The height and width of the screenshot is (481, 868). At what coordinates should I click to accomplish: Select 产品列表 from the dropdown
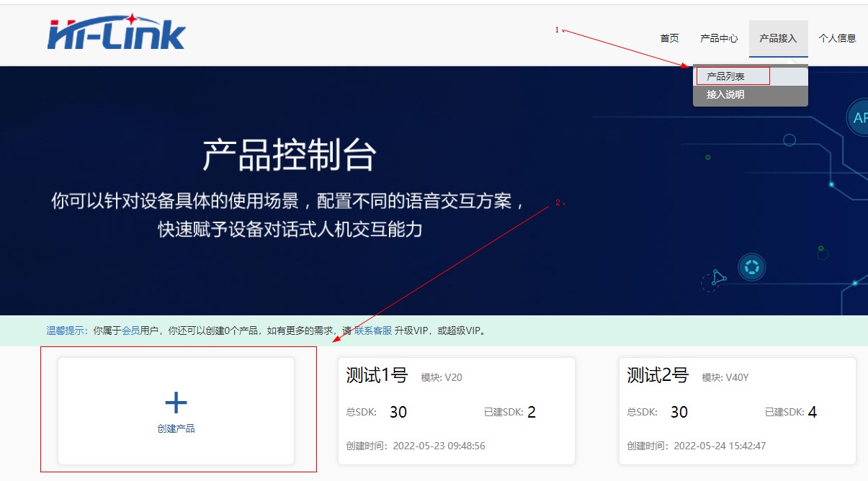(725, 76)
